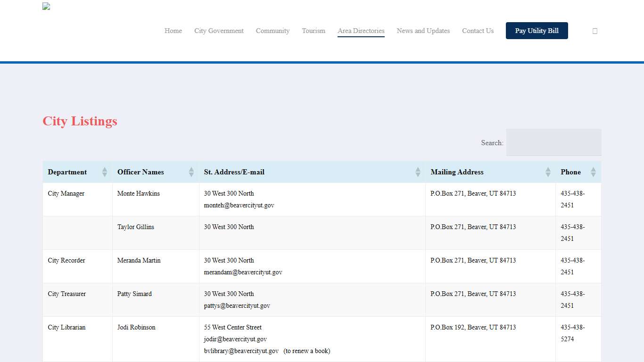Open News and Updates page
The width and height of the screenshot is (644, 362).
(423, 31)
